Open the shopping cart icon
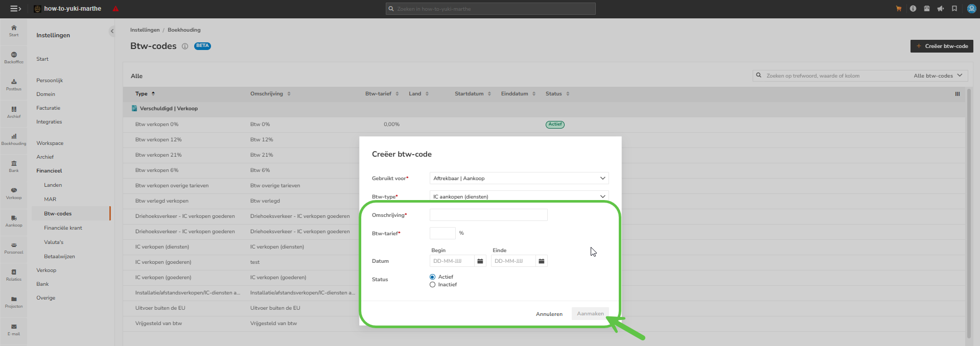Screen dimensions: 980x346 (899, 9)
